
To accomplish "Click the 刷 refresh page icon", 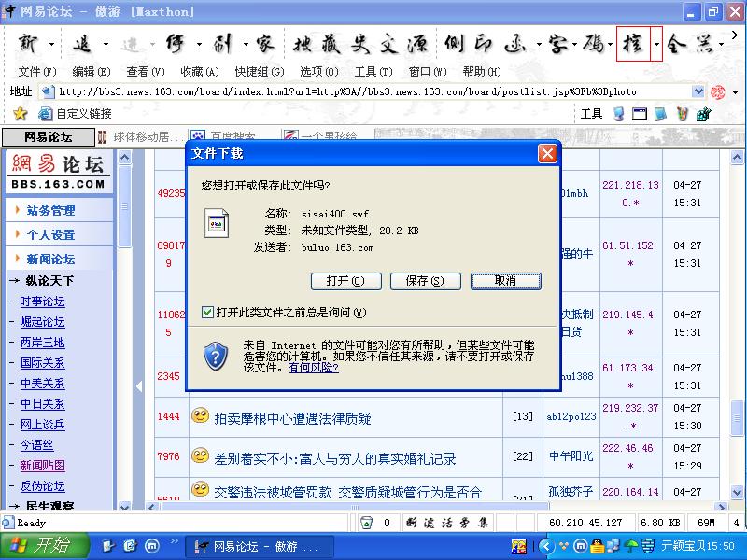I will click(x=222, y=44).
